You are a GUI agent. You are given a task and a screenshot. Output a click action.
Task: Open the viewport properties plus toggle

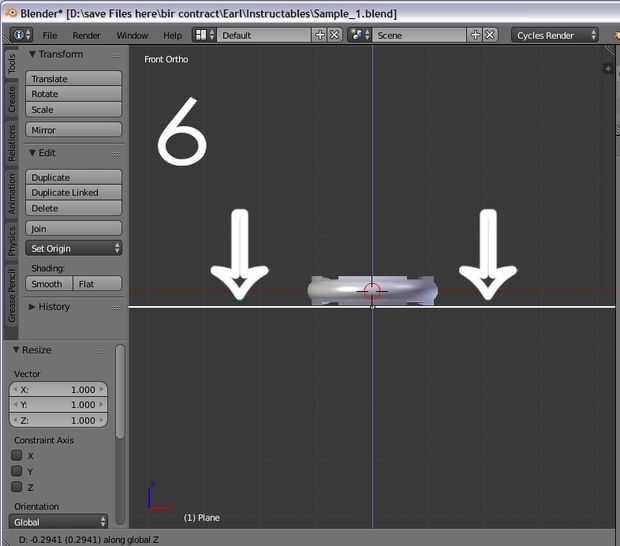pyautogui.click(x=608, y=69)
